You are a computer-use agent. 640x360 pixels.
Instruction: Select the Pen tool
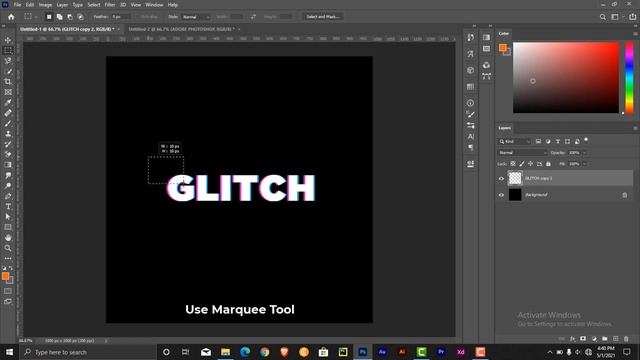(8, 196)
